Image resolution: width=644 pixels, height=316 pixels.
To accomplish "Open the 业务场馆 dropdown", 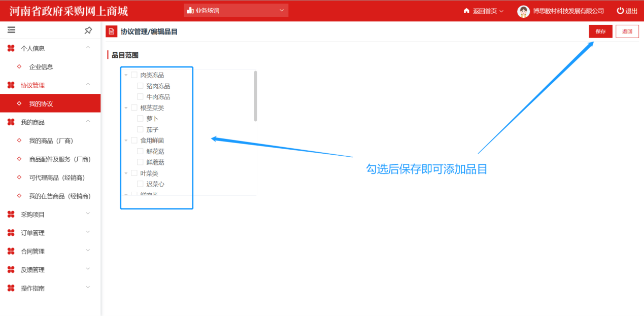I will pos(236,11).
